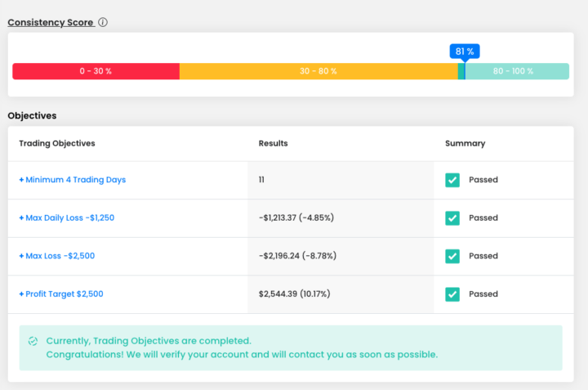The image size is (588, 390).
Task: Click the yellow 30 - 80 % segment
Action: click(318, 71)
